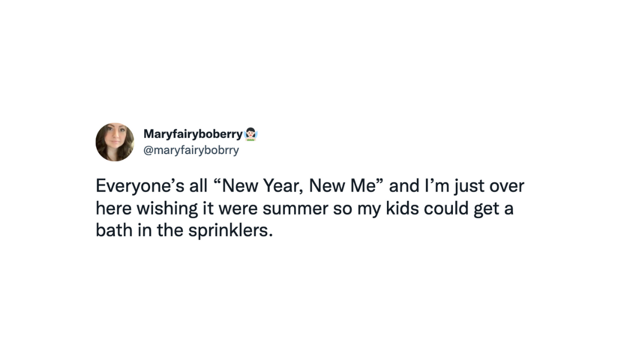Click the word "get" in the tweet
Screen dimensions: 644x362
[x=487, y=209]
